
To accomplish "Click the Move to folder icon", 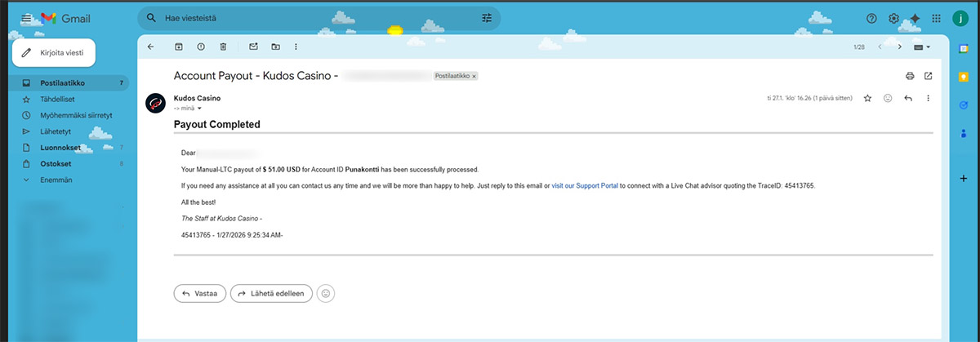I will pos(275,47).
